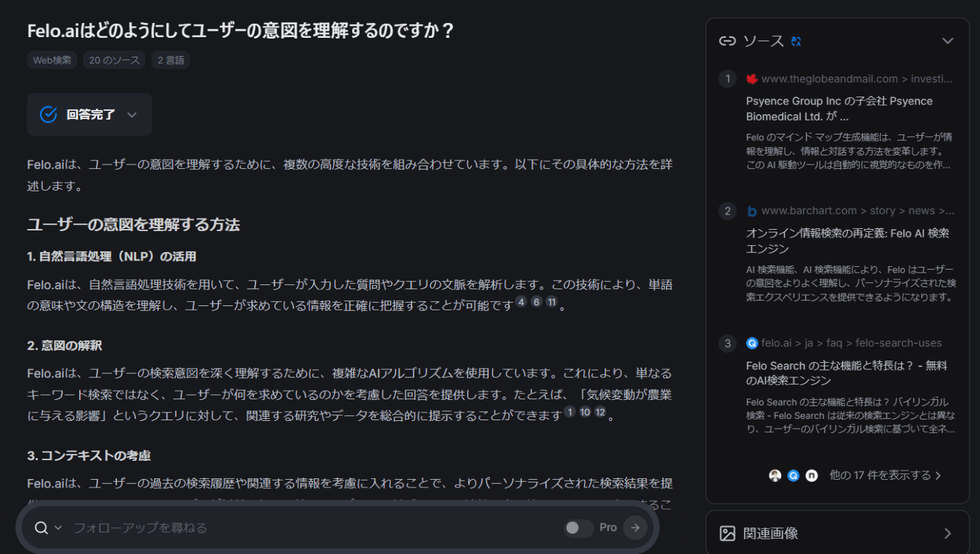Image resolution: width=980 pixels, height=554 pixels.
Task: Focus the フォローアップを尋ねる input field
Action: [x=315, y=527]
